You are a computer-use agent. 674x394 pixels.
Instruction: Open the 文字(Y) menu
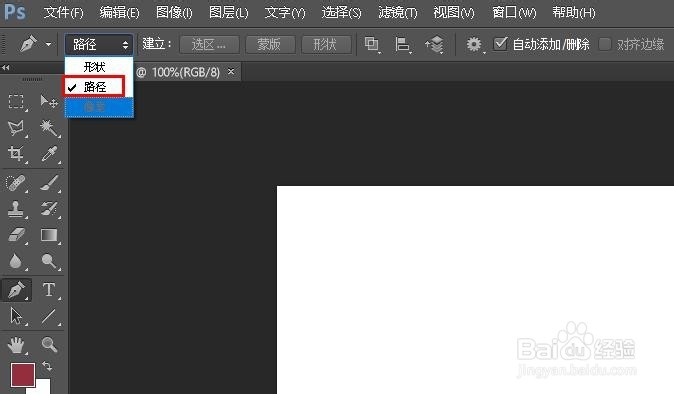[x=285, y=12]
